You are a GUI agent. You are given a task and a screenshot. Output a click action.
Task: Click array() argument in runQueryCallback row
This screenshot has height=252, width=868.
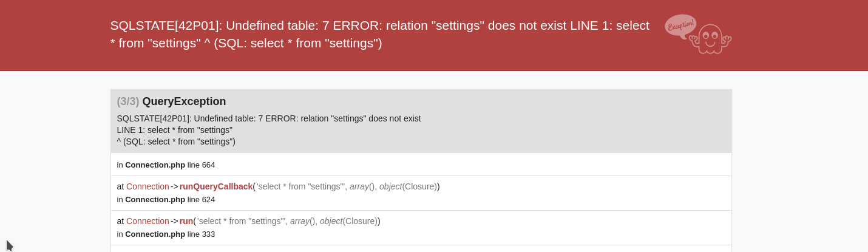pos(362,186)
